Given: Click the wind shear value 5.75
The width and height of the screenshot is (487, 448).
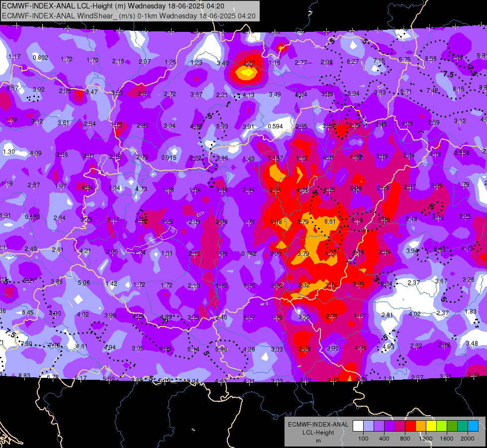Looking at the screenshot, I should [405, 59].
